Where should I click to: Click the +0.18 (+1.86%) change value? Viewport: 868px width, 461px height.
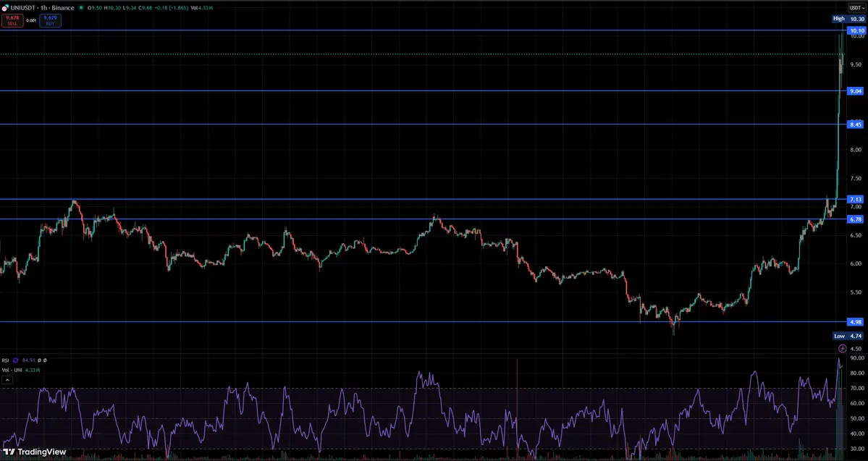tap(171, 8)
